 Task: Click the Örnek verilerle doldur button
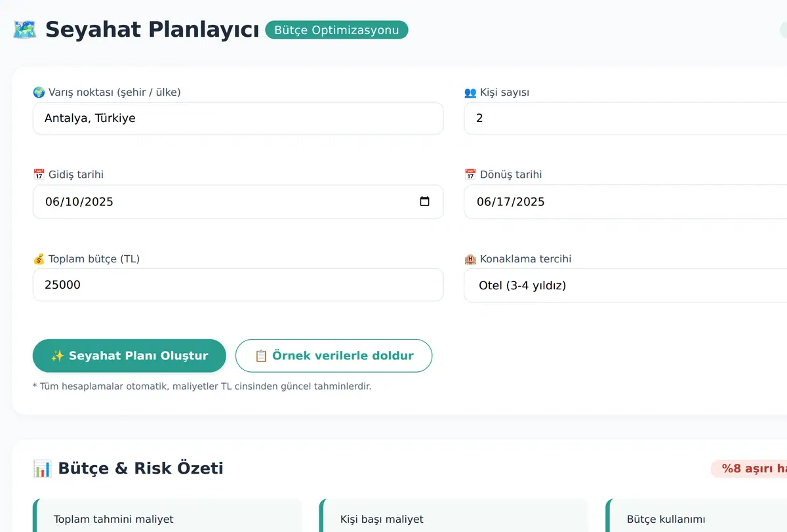(x=334, y=356)
